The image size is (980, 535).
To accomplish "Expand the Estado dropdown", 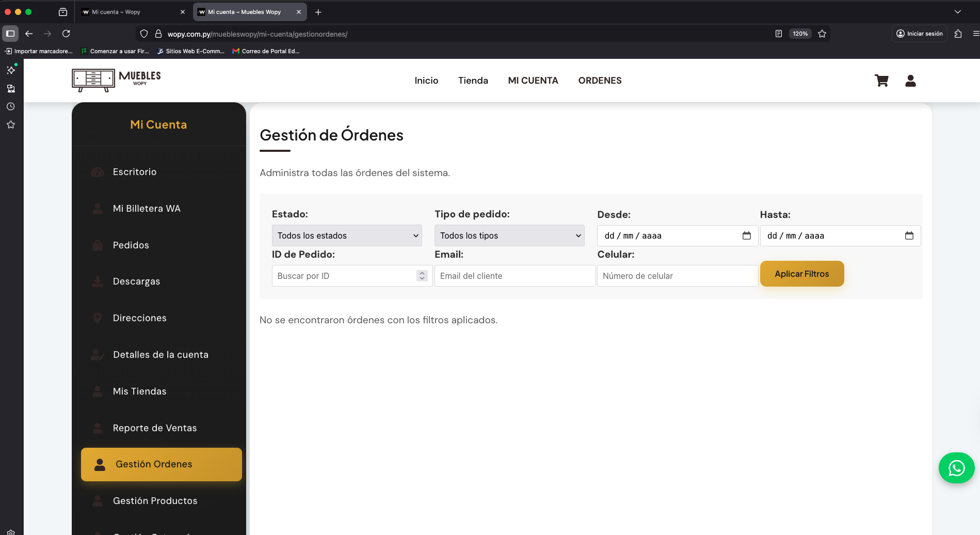I will coord(347,235).
